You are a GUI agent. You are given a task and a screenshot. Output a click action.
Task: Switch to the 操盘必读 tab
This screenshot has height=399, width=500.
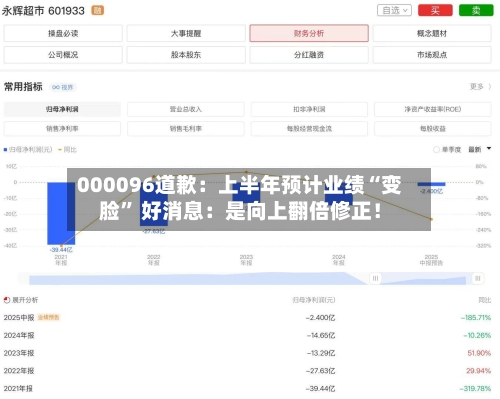click(x=63, y=33)
